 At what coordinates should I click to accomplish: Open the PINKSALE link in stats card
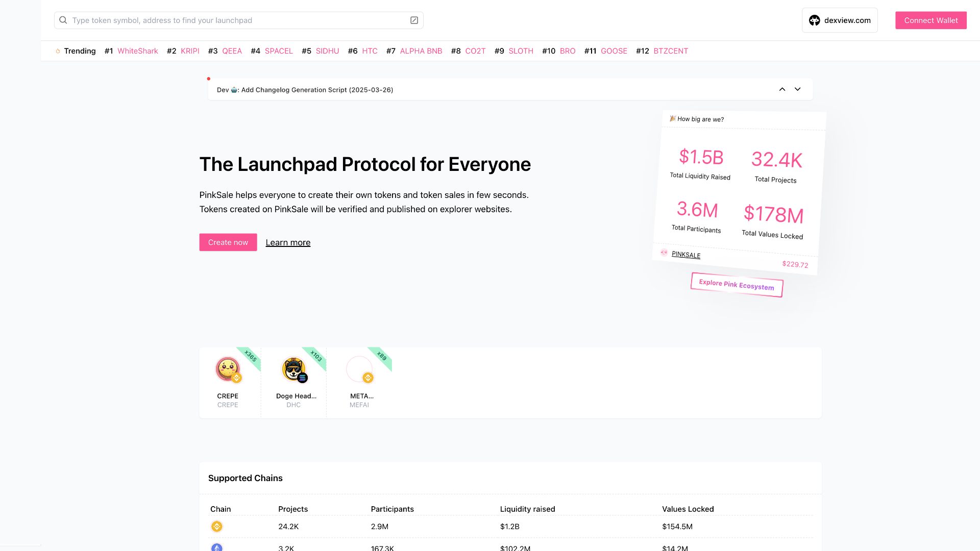click(x=686, y=255)
